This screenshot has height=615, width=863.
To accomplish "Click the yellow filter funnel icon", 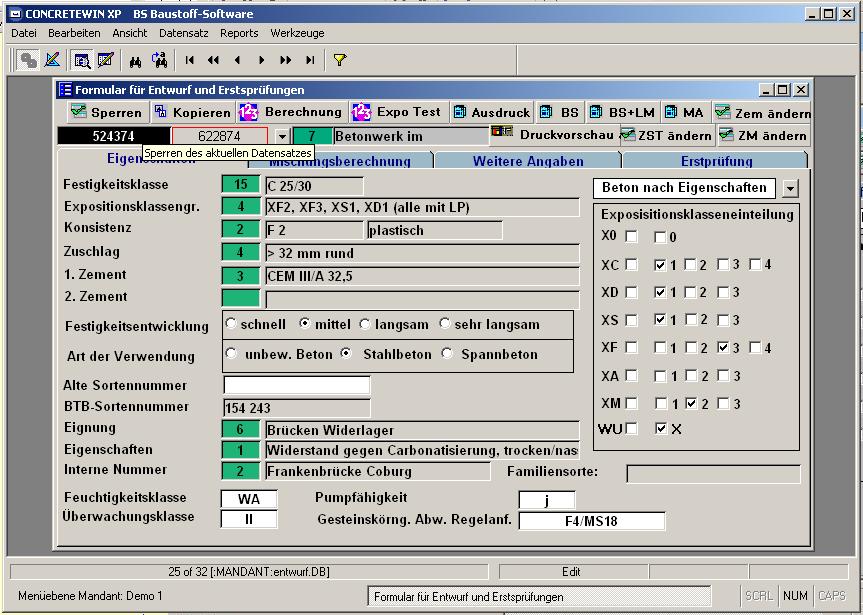I will pyautogui.click(x=339, y=60).
